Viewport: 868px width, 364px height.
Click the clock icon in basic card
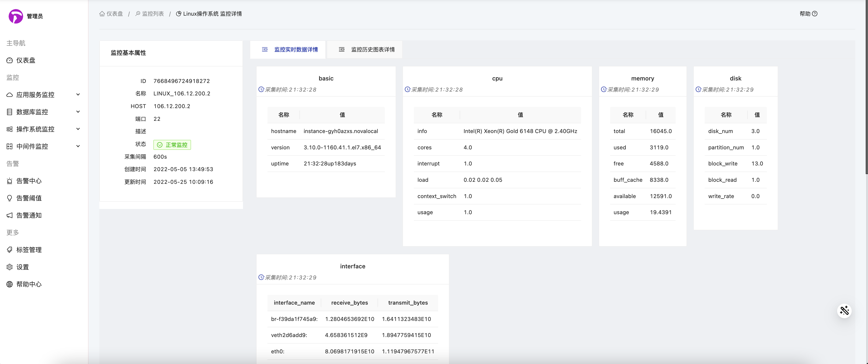[261, 90]
